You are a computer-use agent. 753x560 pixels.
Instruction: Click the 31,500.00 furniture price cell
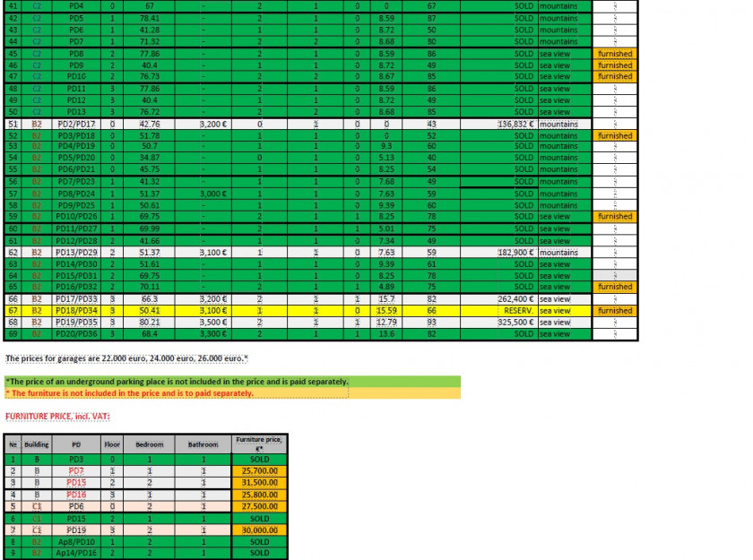[x=259, y=482]
